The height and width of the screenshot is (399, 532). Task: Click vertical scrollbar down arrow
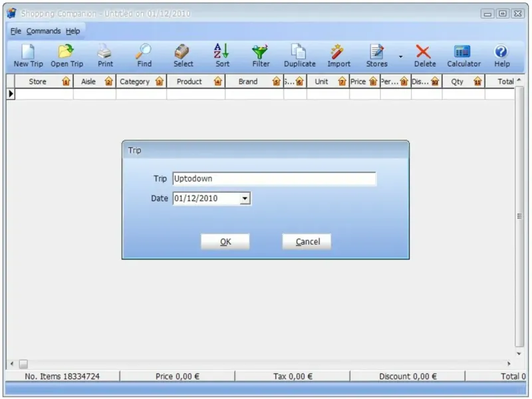tap(519, 354)
